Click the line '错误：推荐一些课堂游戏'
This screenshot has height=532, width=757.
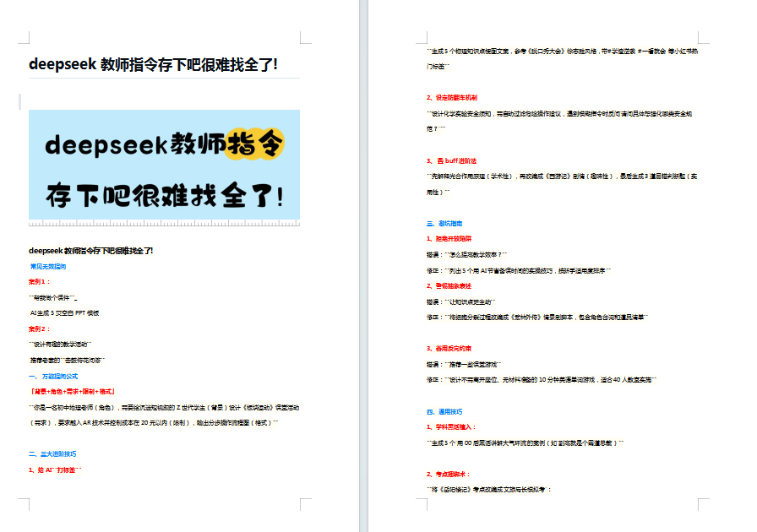pyautogui.click(x=464, y=365)
